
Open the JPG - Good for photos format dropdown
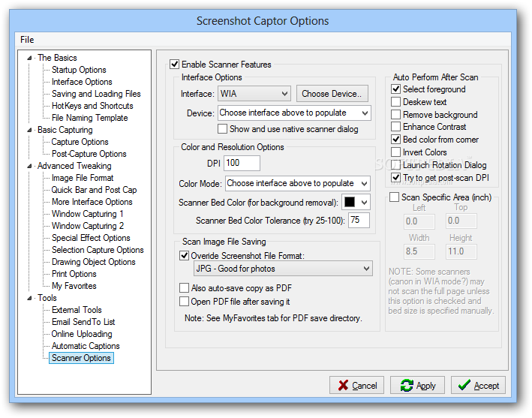[x=283, y=269]
